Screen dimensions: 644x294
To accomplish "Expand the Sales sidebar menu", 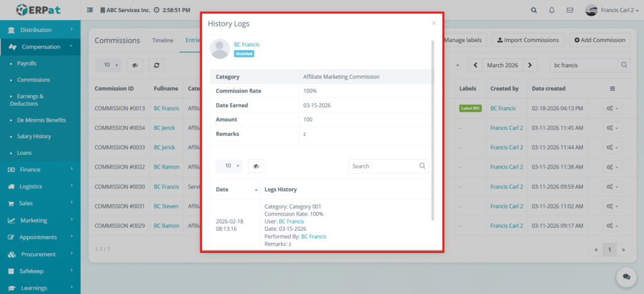I will coord(40,203).
